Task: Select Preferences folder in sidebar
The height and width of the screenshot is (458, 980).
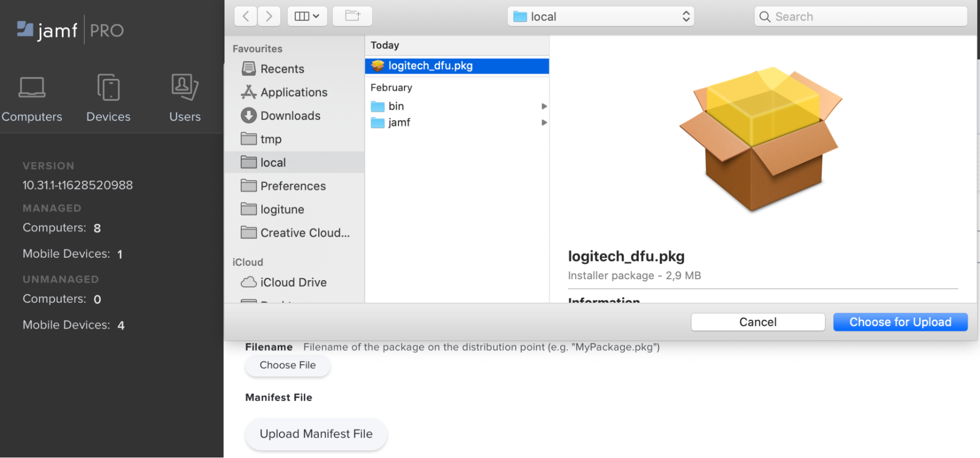Action: pyautogui.click(x=294, y=186)
